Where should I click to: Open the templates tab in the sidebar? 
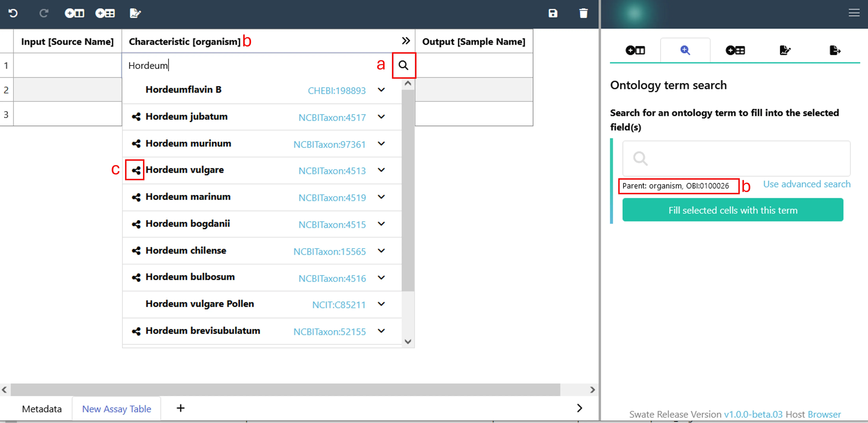click(x=735, y=50)
